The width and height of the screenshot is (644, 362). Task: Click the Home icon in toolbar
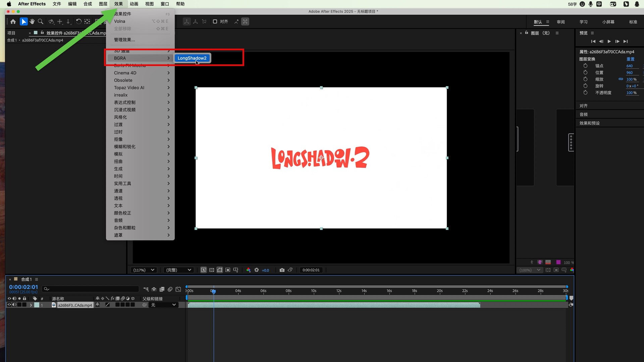pyautogui.click(x=13, y=21)
